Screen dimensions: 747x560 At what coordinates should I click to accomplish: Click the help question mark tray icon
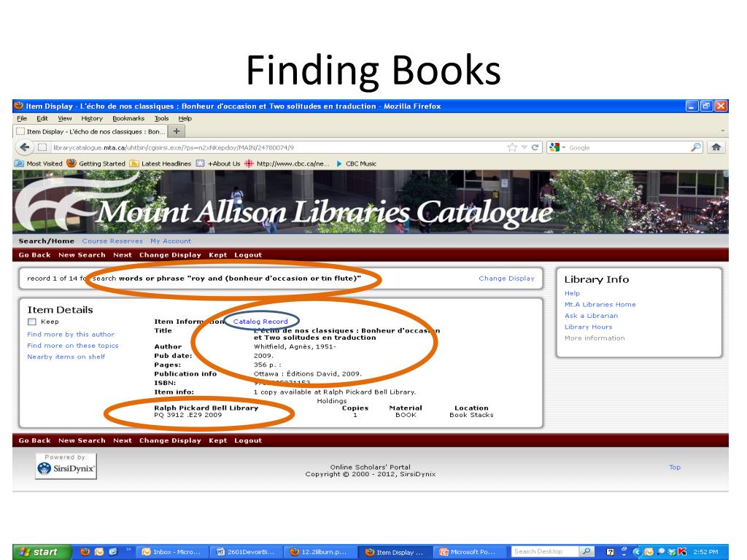(x=610, y=552)
